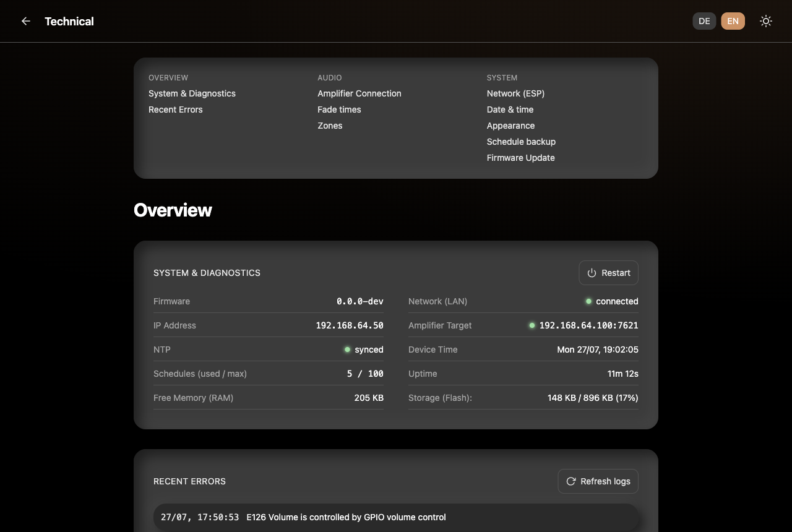Click the Refresh logs button
The image size is (792, 532).
[598, 481]
